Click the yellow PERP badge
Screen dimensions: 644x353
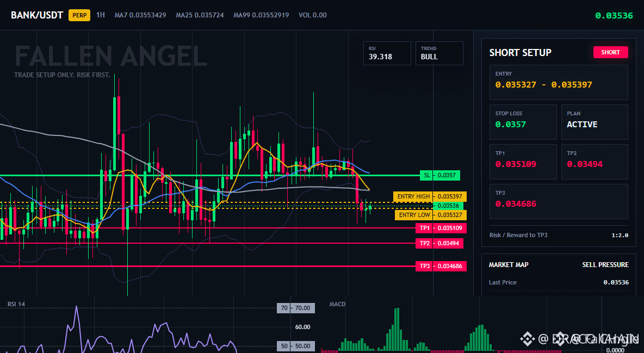pos(79,15)
